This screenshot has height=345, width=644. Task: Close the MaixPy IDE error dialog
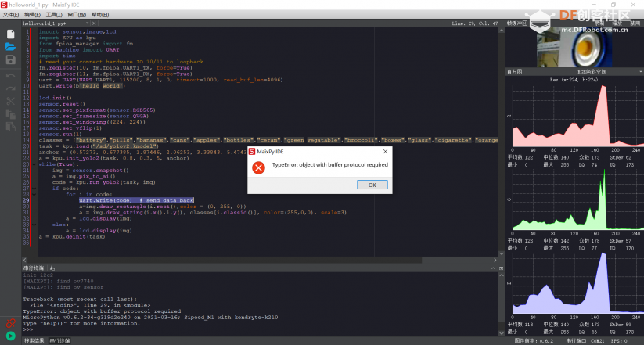click(x=385, y=152)
